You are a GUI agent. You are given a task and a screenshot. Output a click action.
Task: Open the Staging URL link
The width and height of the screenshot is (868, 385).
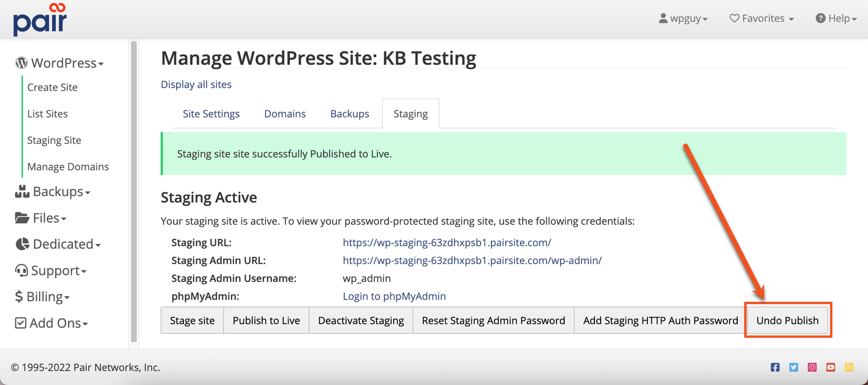pyautogui.click(x=447, y=242)
